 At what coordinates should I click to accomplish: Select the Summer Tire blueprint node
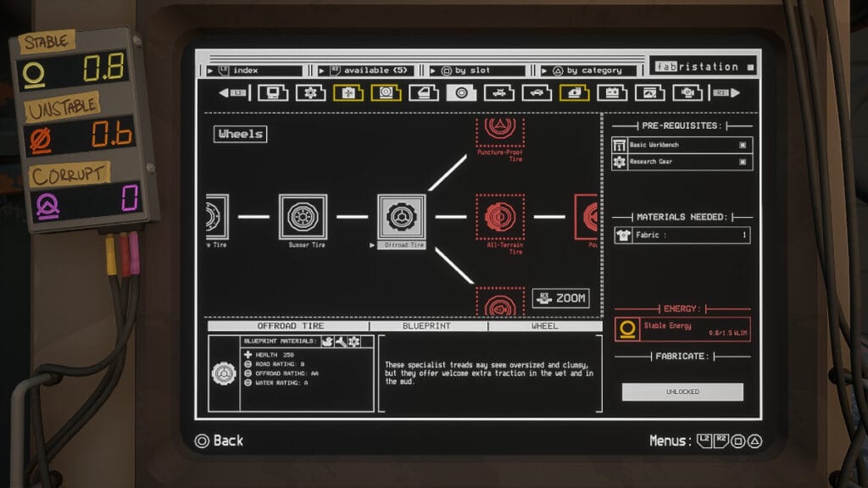303,217
